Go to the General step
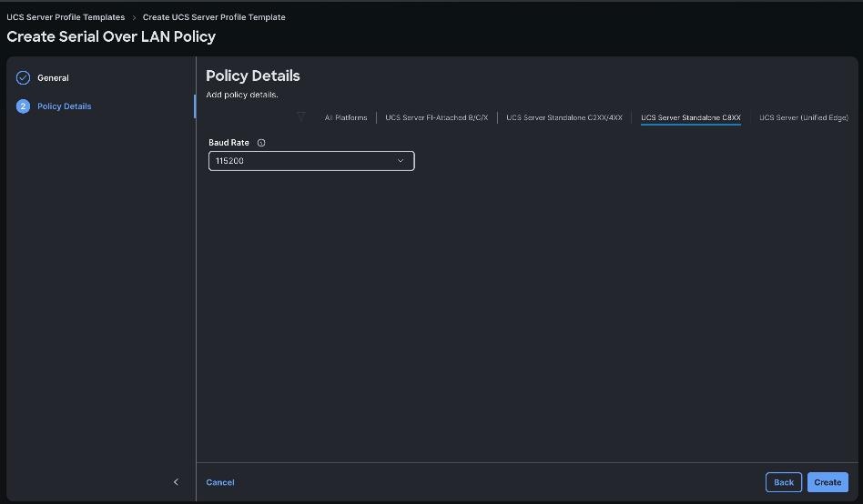 click(53, 78)
